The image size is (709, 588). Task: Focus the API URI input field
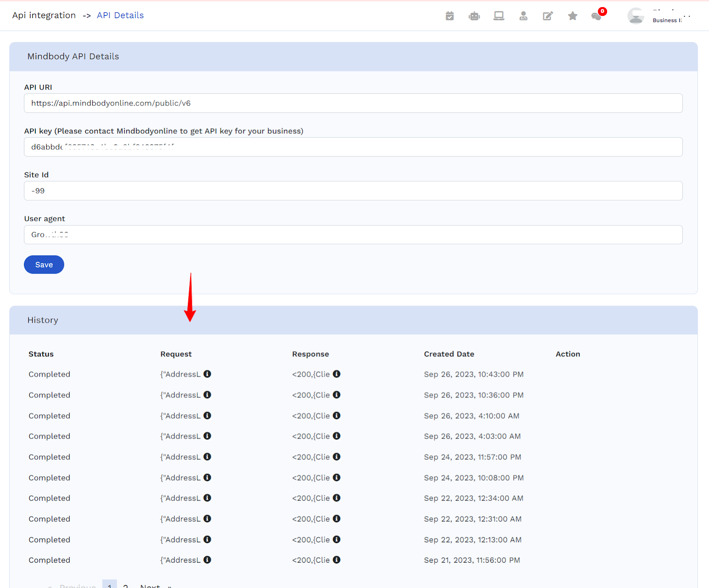pyautogui.click(x=353, y=103)
